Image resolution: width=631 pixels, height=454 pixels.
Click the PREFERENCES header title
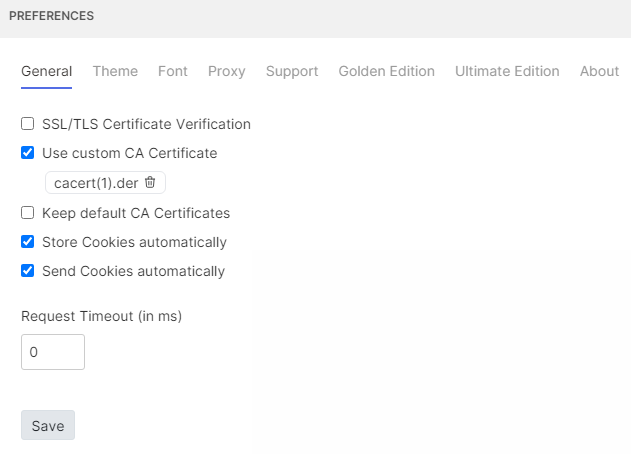coord(51,16)
